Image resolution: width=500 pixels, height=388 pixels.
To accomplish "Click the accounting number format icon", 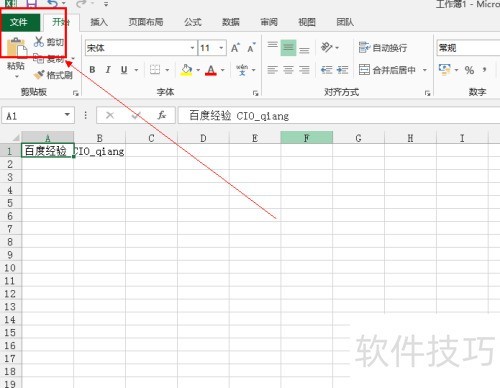I will (445, 70).
